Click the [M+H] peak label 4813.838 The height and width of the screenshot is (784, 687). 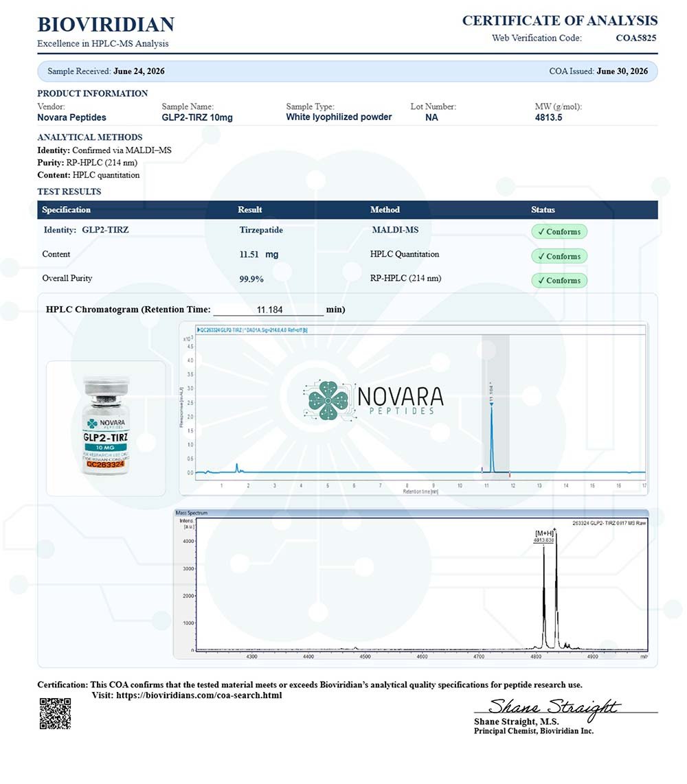coord(544,536)
